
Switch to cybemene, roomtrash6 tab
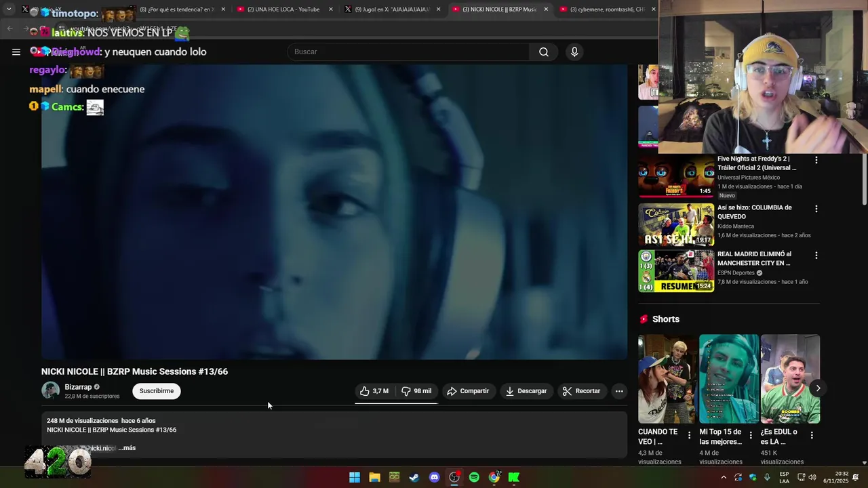[607, 9]
